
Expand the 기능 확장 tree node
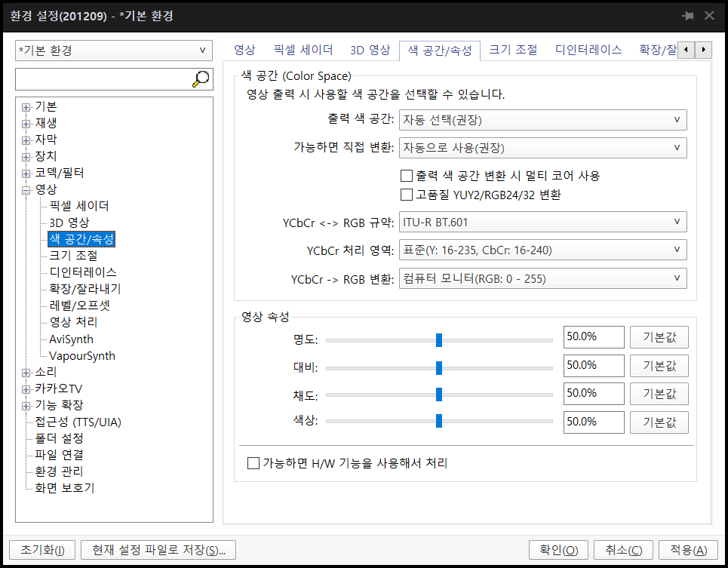click(x=26, y=406)
